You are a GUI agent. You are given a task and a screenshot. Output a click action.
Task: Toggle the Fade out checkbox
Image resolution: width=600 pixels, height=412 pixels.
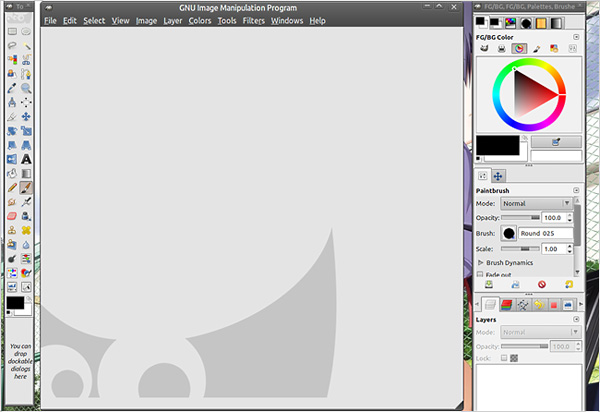click(x=479, y=275)
